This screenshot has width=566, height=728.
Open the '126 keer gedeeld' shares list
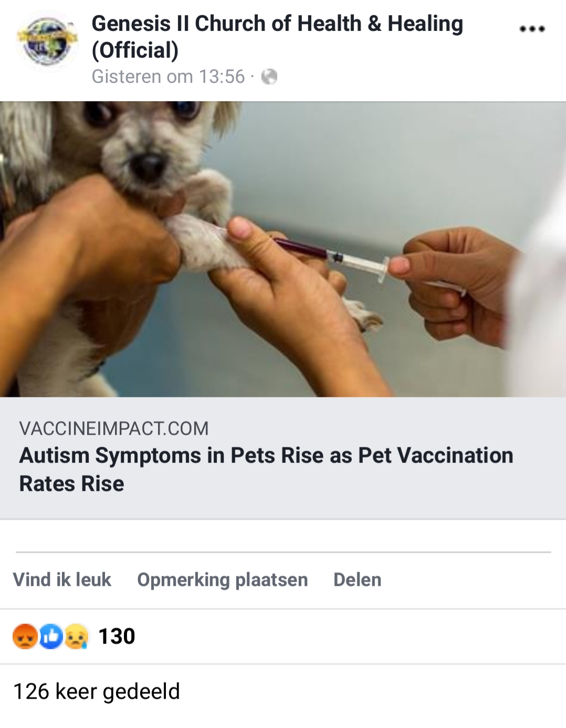97,691
